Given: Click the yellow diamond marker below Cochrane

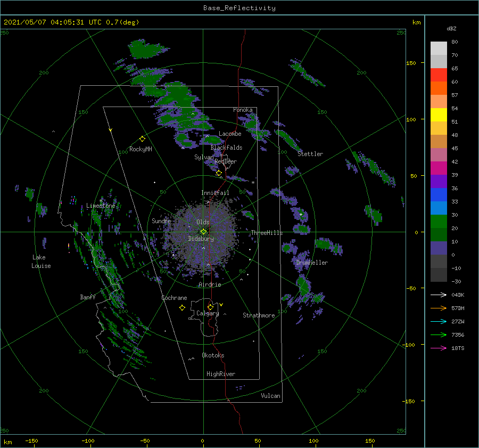Looking at the screenshot, I should click(182, 308).
